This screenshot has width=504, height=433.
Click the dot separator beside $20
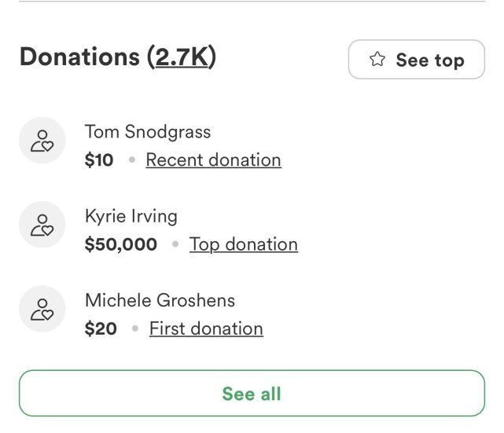135,328
